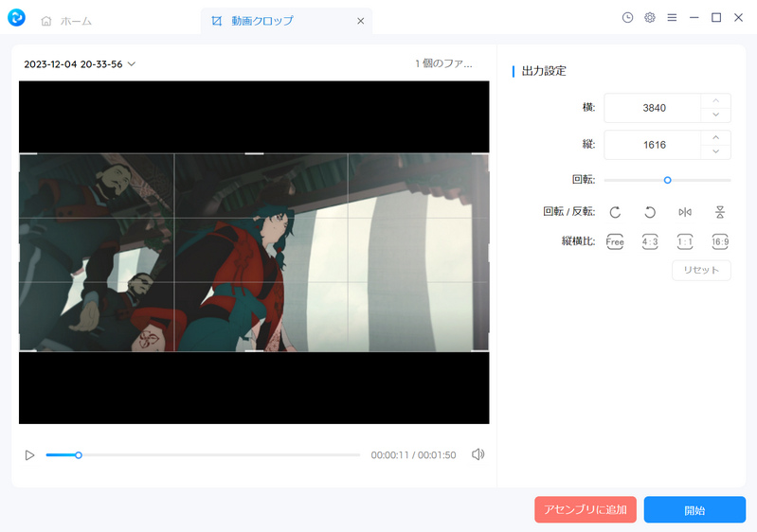Click the 出力設定 heading
757x532 pixels.
tap(544, 71)
